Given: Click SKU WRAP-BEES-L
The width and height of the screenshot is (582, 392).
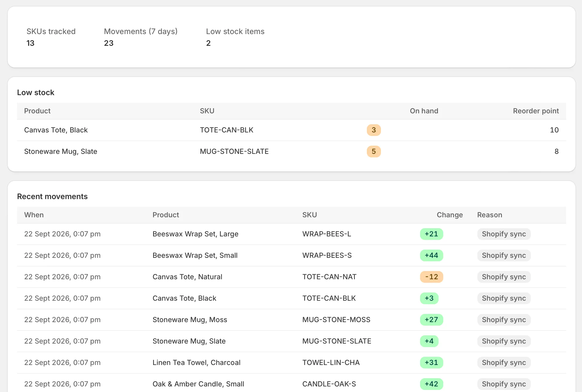Looking at the screenshot, I should (327, 234).
